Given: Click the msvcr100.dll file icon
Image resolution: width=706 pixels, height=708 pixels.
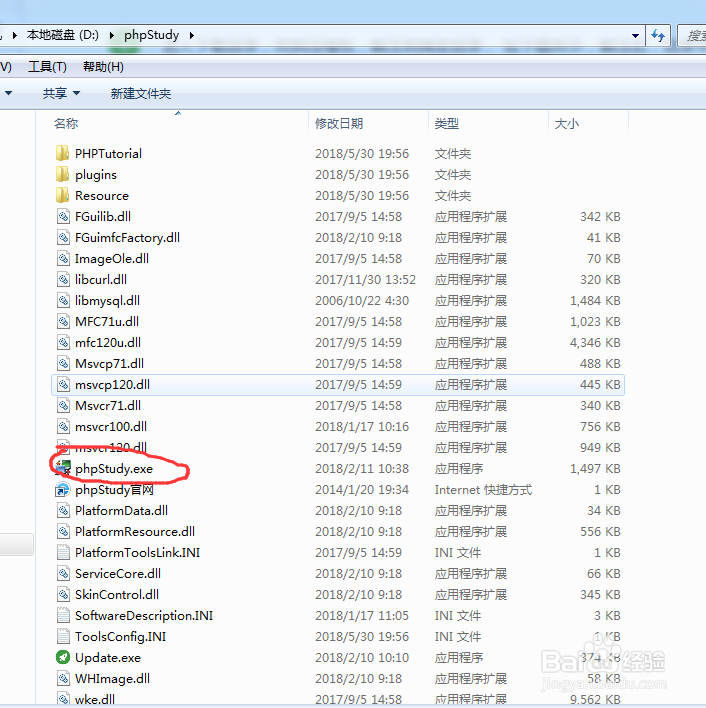Looking at the screenshot, I should click(63, 426).
